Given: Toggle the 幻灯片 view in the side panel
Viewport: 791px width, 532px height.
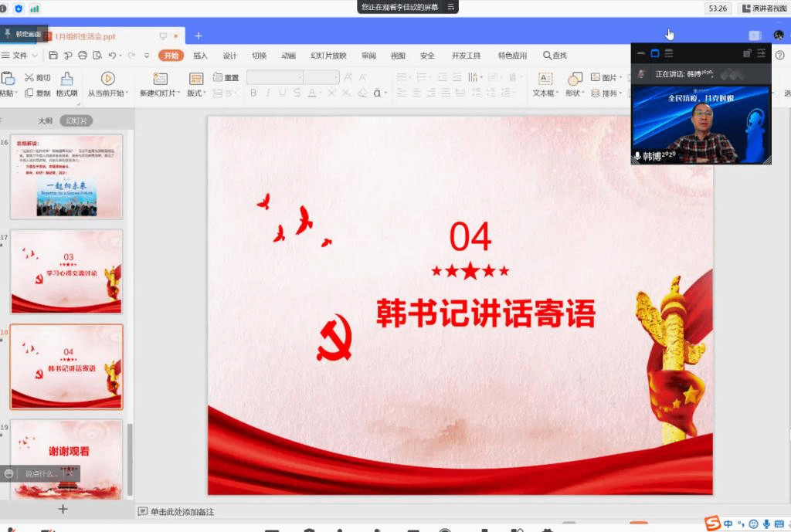Looking at the screenshot, I should point(76,120).
